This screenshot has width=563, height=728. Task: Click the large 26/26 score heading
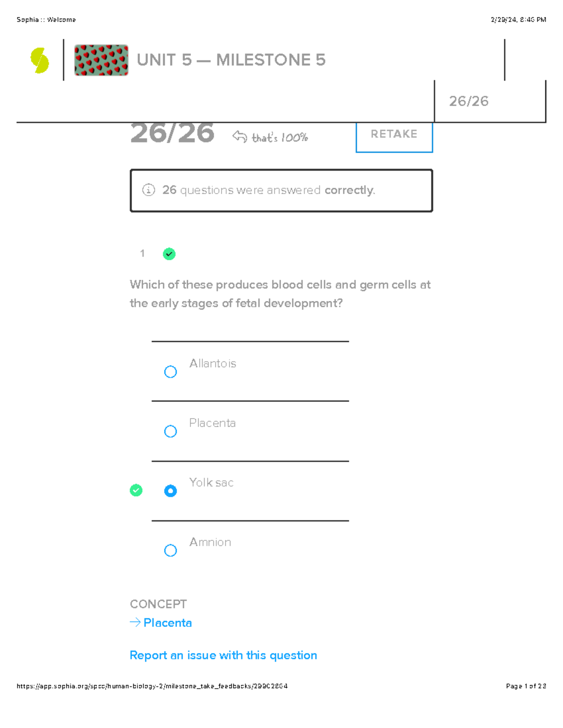pos(172,133)
